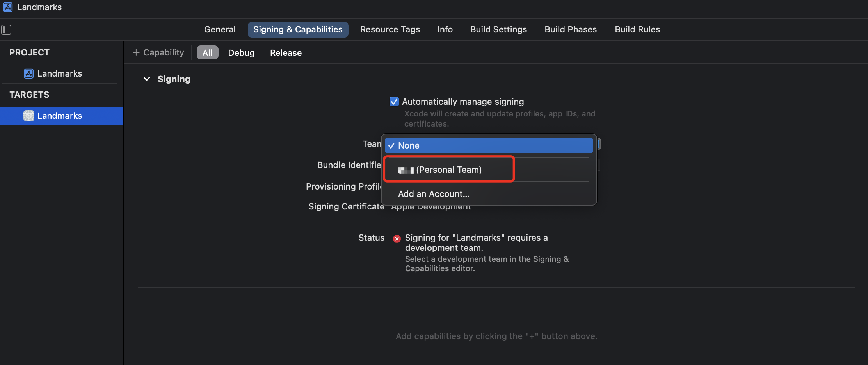Open the General tab

coord(220,29)
